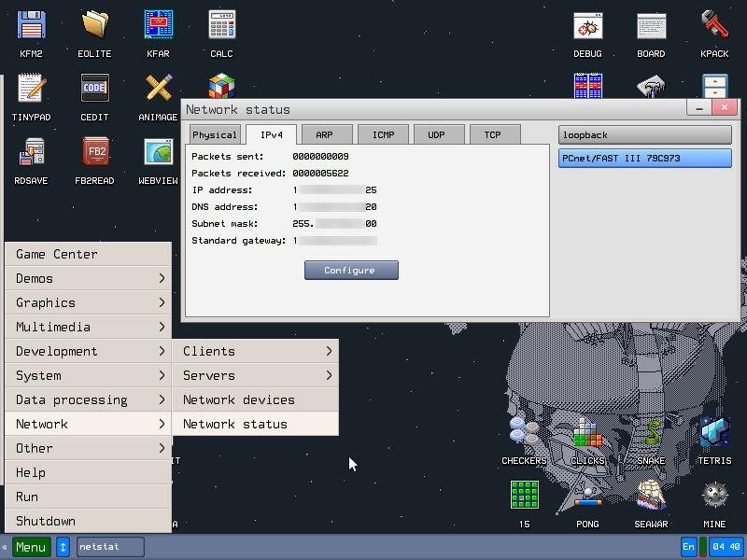This screenshot has height=560, width=747.
Task: Expand the Graphics menu category
Action: point(89,302)
